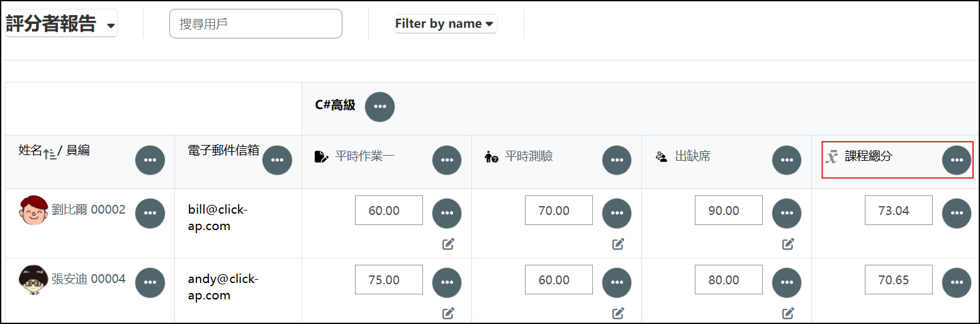Click 劉比爾 00002 user name link

coord(89,210)
